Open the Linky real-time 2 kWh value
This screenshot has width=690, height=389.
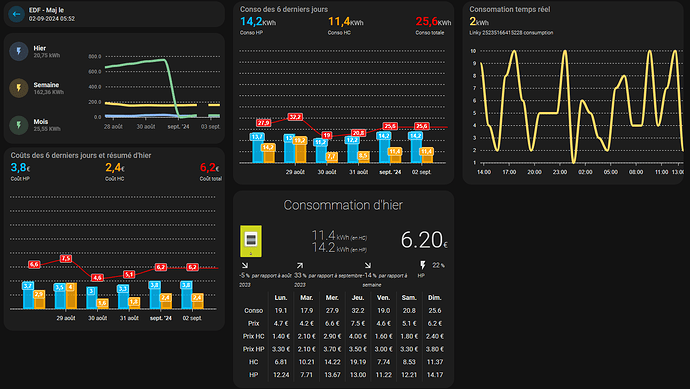coord(479,21)
